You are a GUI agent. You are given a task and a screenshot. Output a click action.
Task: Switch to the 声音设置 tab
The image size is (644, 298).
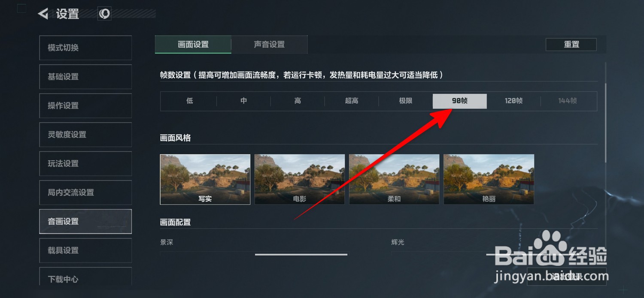[x=269, y=45]
